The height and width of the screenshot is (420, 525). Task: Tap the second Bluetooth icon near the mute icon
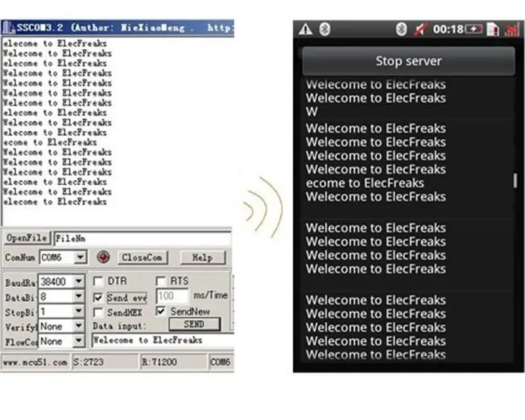(401, 29)
